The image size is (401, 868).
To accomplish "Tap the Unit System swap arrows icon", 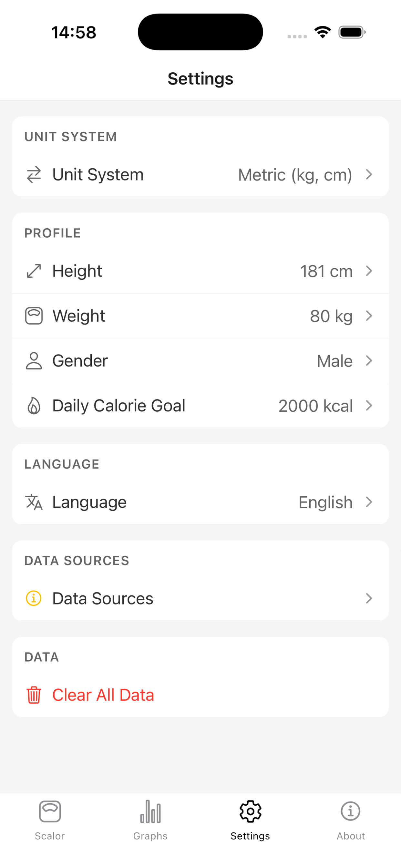I will click(34, 175).
